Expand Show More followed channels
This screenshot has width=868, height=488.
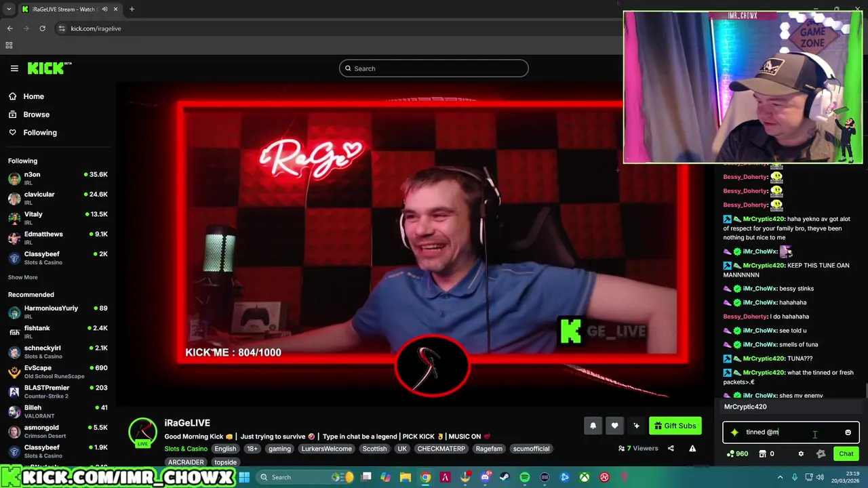pos(23,277)
